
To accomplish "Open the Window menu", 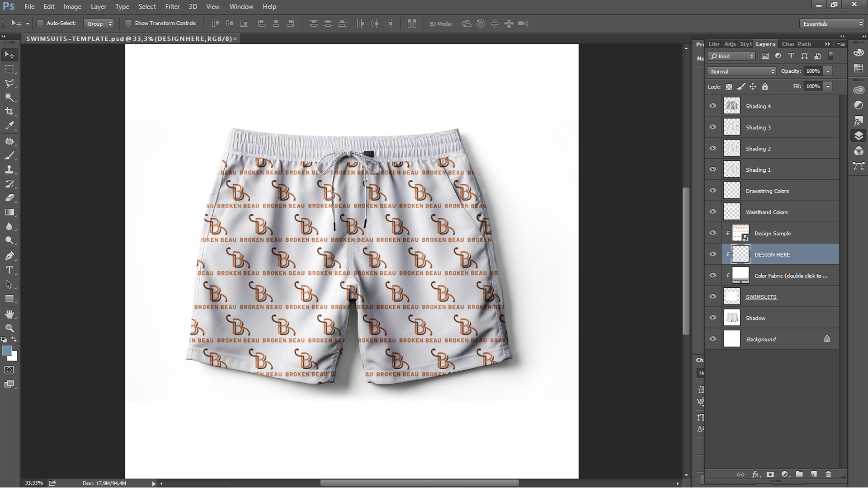I will 241,6.
